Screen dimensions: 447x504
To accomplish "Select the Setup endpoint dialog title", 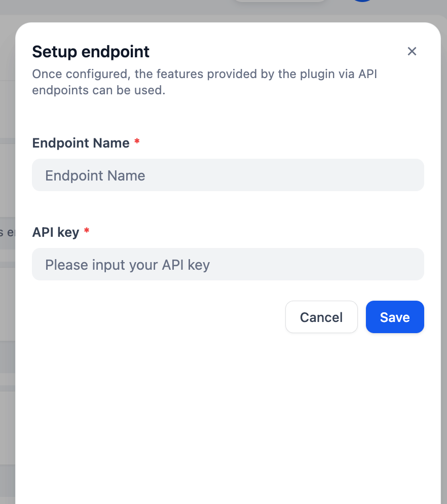I will tap(91, 52).
